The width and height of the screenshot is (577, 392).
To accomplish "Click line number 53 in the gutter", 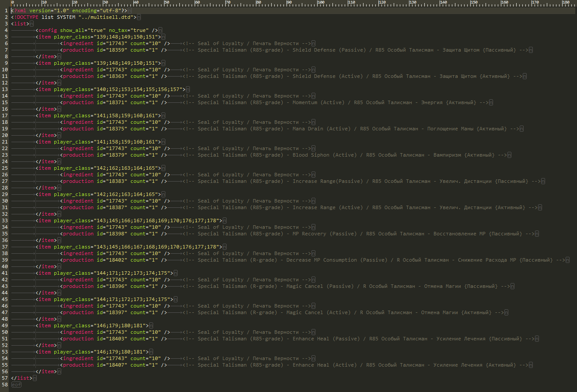I will tap(5, 352).
